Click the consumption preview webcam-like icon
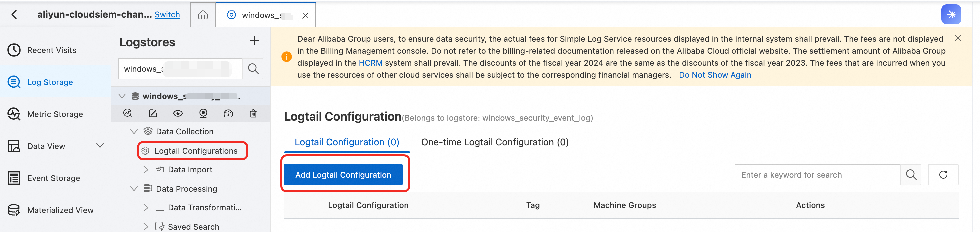The height and width of the screenshot is (232, 980). point(203,113)
